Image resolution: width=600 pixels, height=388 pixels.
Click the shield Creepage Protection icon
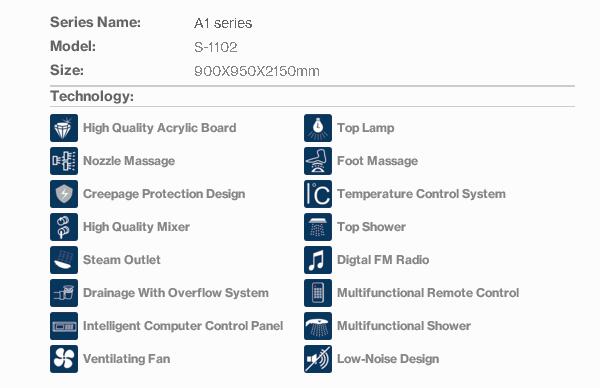tap(64, 194)
